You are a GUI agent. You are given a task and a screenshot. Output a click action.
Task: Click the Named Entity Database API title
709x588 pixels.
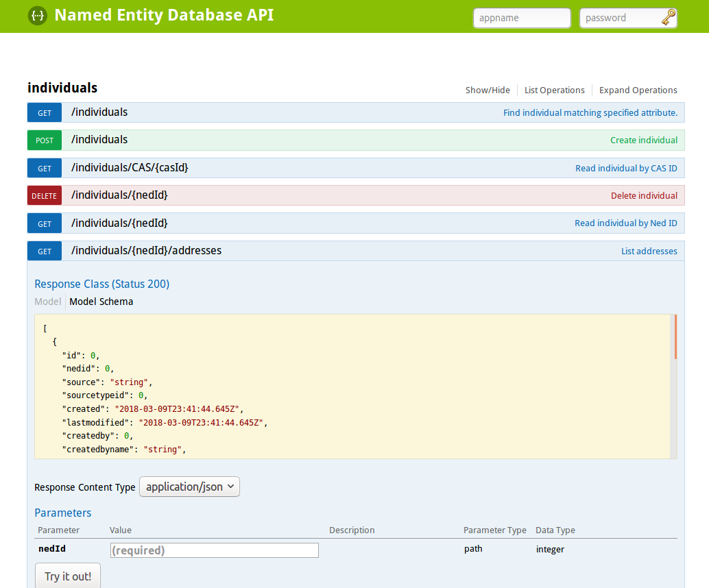pyautogui.click(x=164, y=15)
